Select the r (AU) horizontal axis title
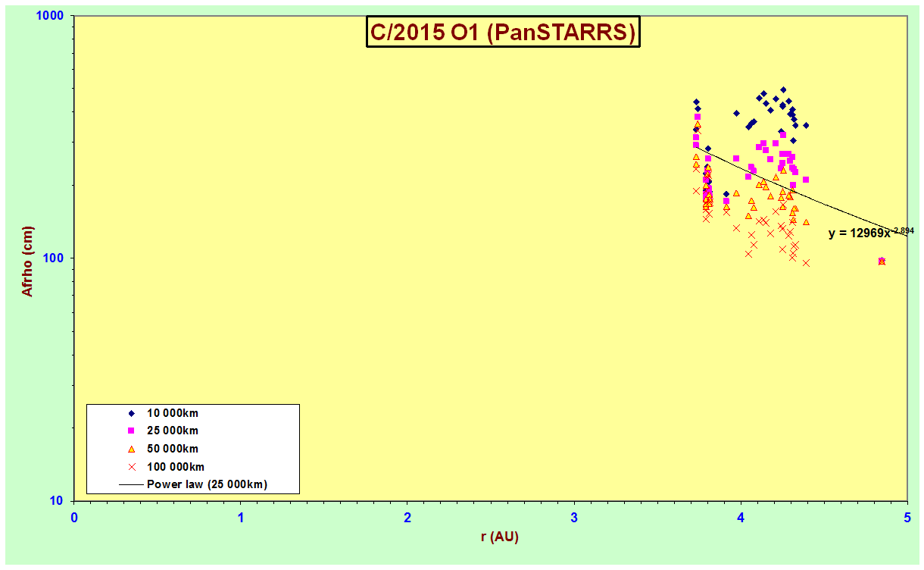 click(500, 537)
